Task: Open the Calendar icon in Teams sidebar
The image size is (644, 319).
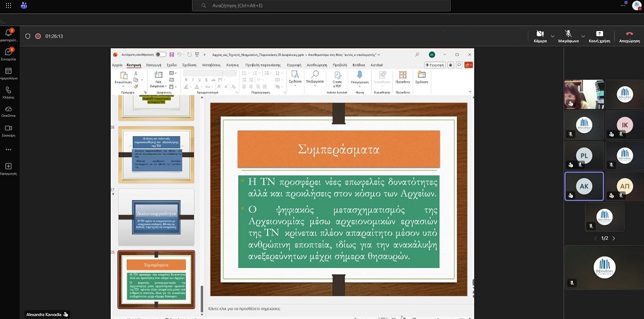Action: [8, 71]
